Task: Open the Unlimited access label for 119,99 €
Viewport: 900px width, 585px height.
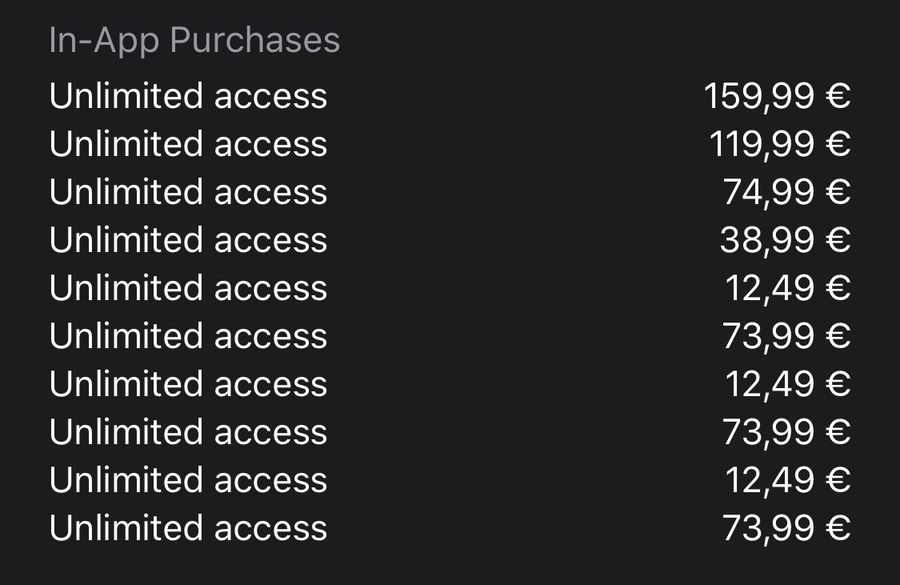Action: click(188, 144)
